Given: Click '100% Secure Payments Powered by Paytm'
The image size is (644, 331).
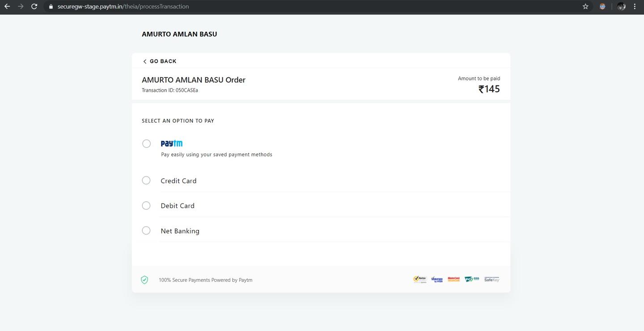Looking at the screenshot, I should 205,280.
